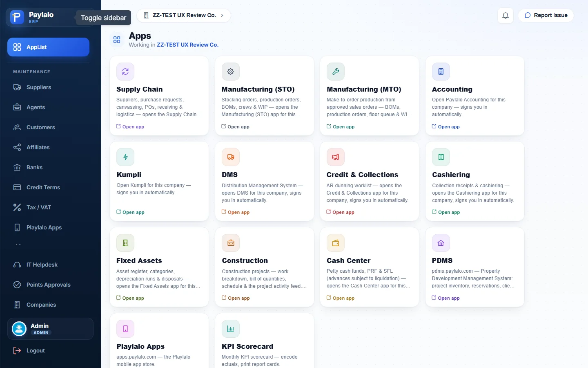Open app link for Cash Center
The image size is (588, 368).
(341, 298)
